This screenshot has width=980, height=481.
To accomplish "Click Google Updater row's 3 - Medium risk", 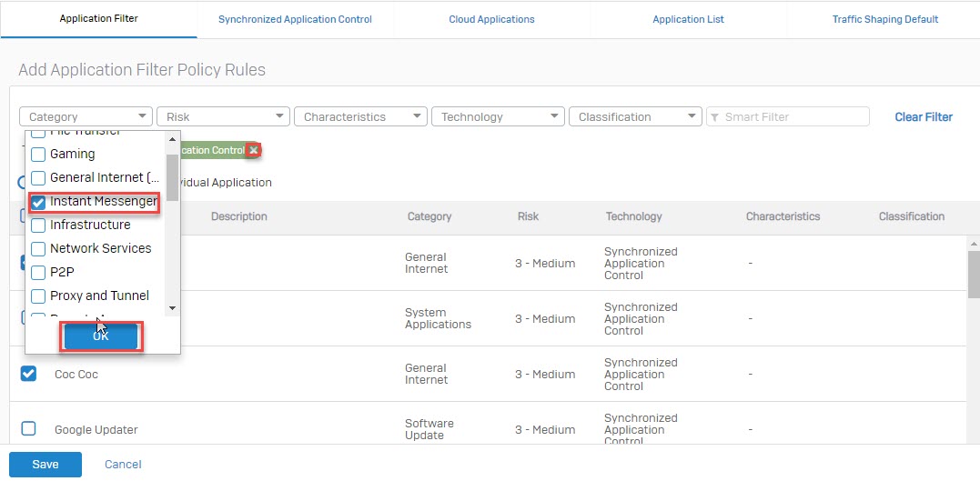I will [x=545, y=430].
